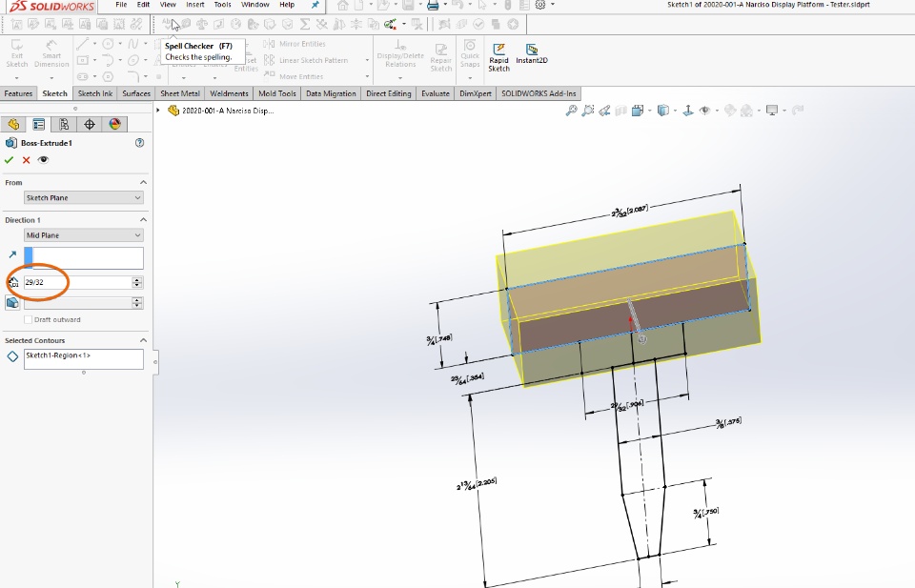Viewport: 915px width, 588px height.
Task: Open Display Style cube icon
Action: pyautogui.click(x=663, y=111)
